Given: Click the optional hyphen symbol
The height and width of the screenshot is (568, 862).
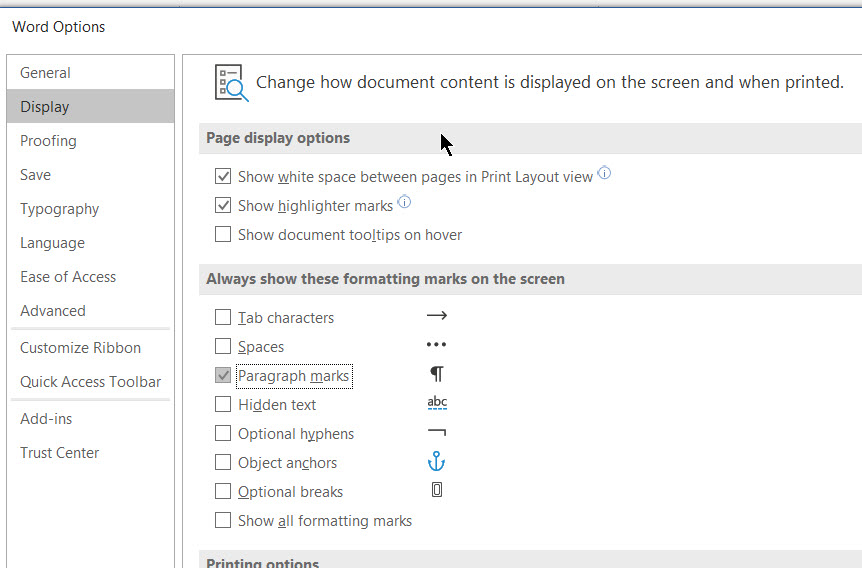Looking at the screenshot, I should coord(436,432).
